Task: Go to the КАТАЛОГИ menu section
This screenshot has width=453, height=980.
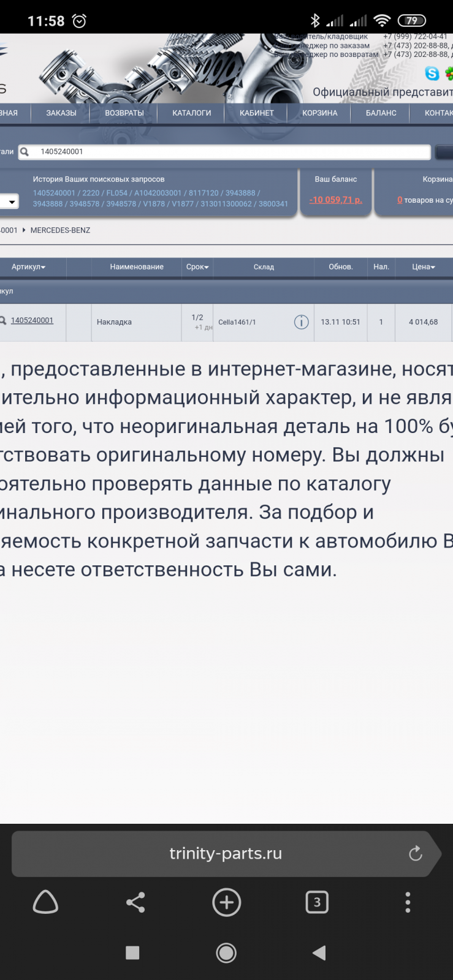Action: click(x=191, y=113)
